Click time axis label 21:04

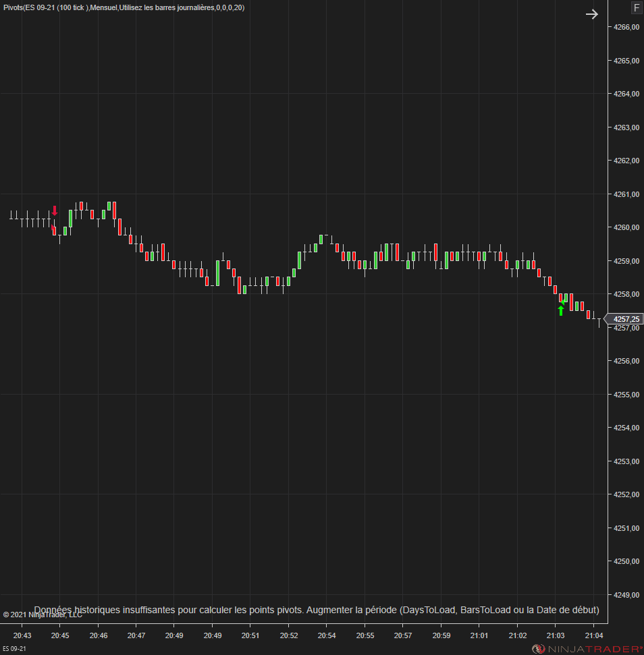(x=594, y=635)
